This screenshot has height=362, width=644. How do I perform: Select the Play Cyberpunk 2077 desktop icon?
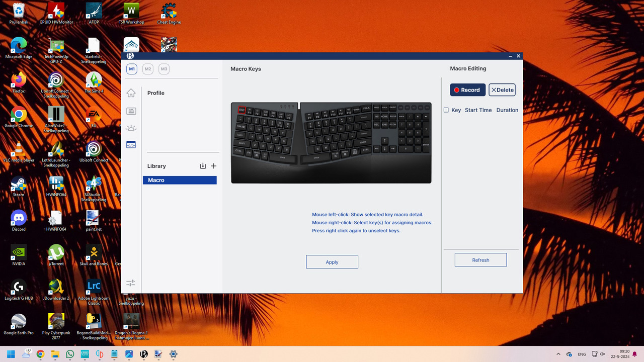click(x=56, y=327)
